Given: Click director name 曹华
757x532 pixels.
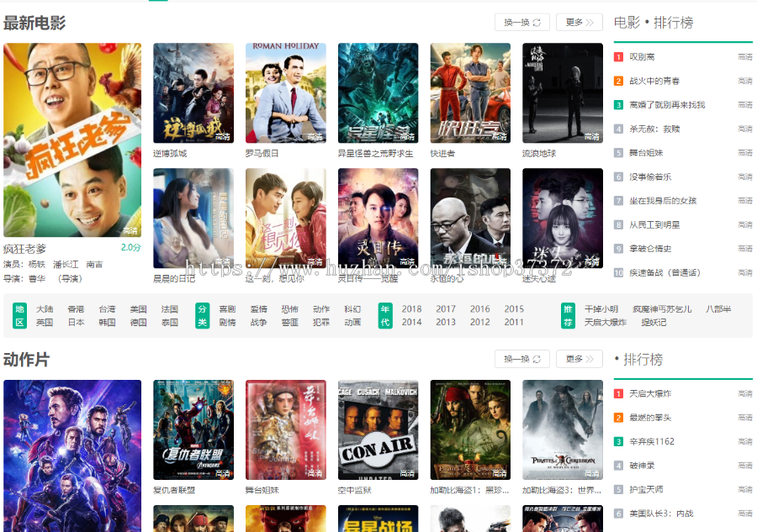Looking at the screenshot, I should point(37,278).
